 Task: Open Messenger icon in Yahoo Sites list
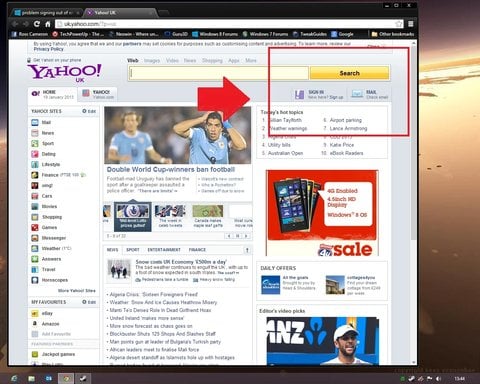click(35, 238)
